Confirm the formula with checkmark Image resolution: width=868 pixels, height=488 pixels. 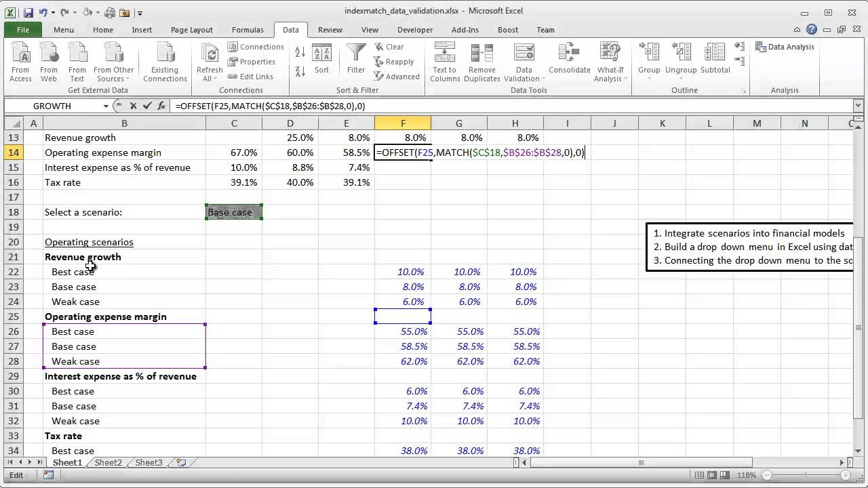(147, 106)
